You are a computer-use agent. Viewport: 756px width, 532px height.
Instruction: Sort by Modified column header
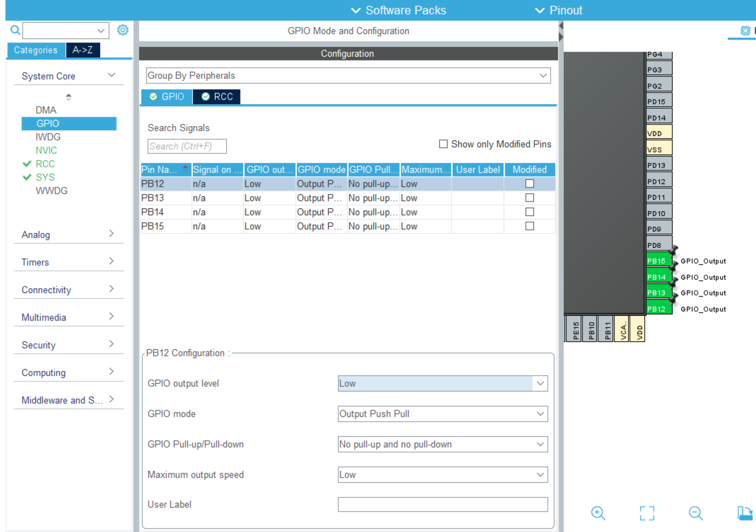pyautogui.click(x=530, y=169)
